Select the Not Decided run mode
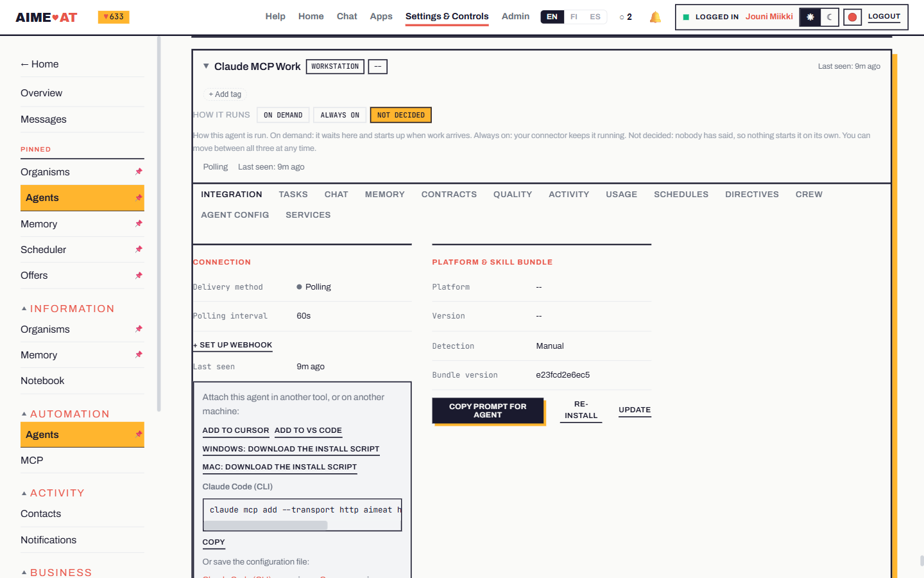This screenshot has height=578, width=924. 401,115
